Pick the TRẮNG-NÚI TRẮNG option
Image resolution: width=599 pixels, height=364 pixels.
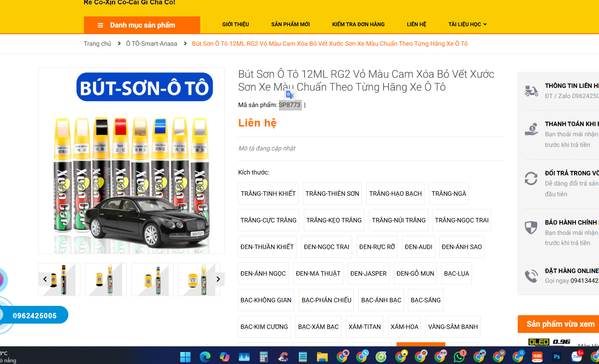(x=399, y=220)
